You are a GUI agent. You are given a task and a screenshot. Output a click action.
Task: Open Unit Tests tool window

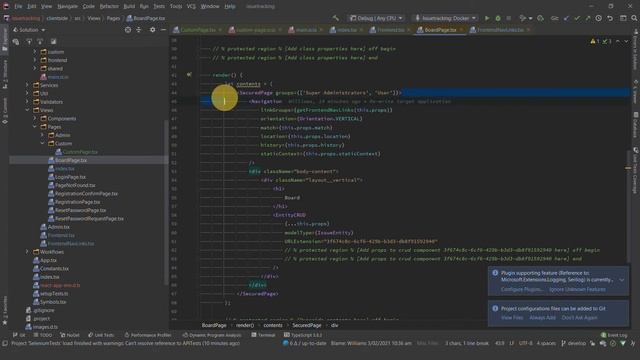click(101, 335)
